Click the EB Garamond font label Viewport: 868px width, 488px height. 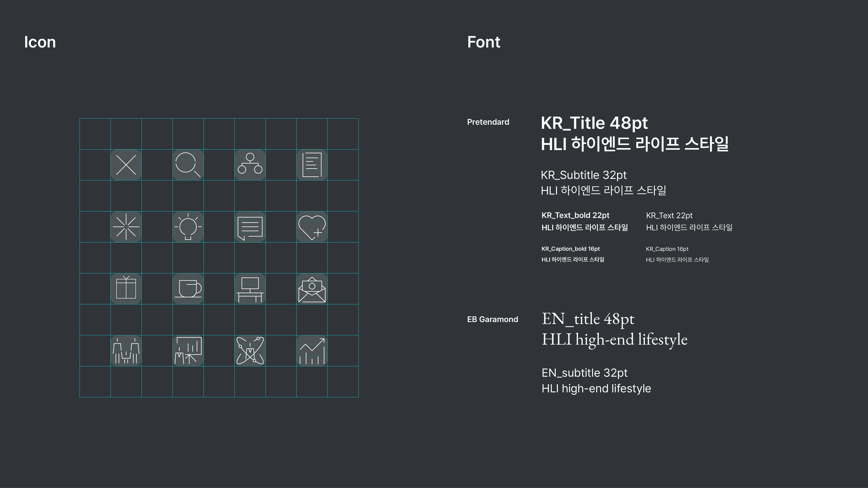coord(492,319)
